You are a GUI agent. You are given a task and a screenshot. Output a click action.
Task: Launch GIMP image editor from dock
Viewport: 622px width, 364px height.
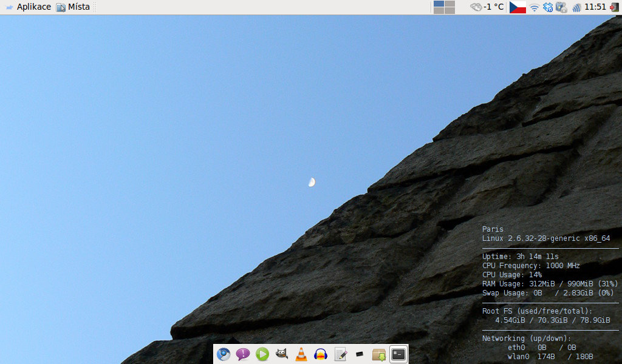coord(282,354)
